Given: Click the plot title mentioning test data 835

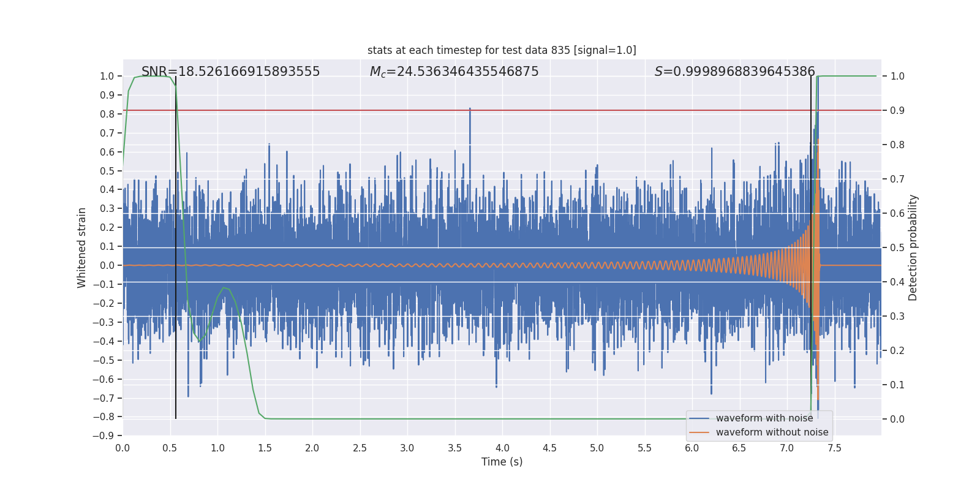Looking at the screenshot, I should click(x=502, y=50).
